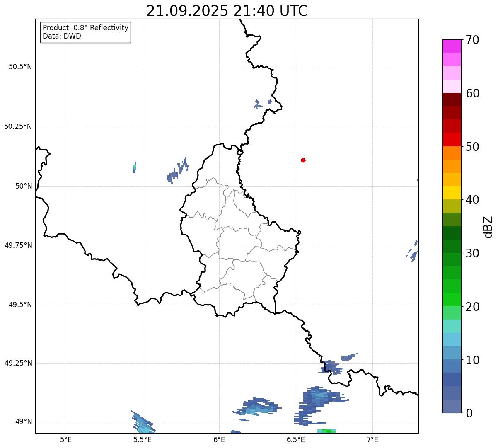
Task: Click the latitude label "50°N"
Action: pos(24,186)
